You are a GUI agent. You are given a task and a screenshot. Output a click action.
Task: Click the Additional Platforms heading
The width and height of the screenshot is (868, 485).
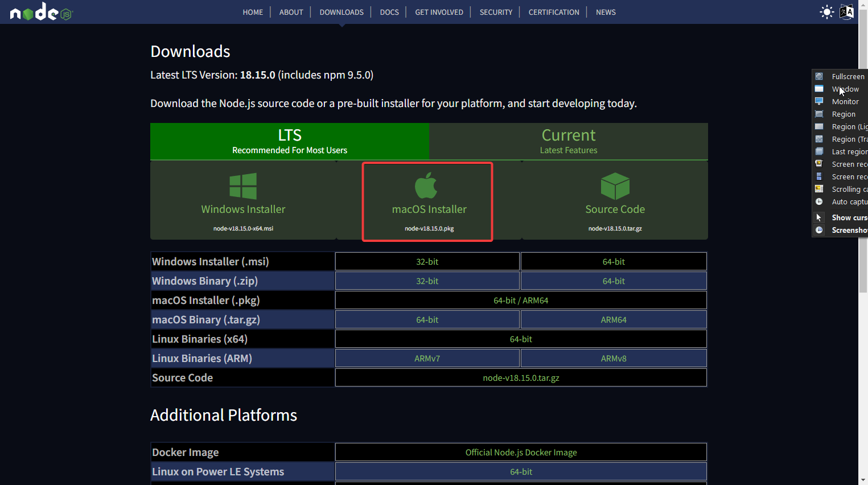point(224,415)
